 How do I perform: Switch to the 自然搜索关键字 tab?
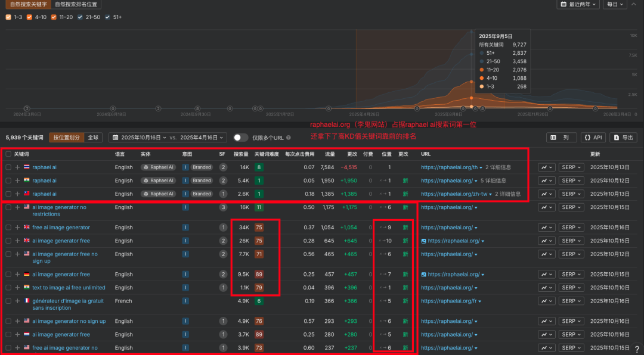(29, 4)
